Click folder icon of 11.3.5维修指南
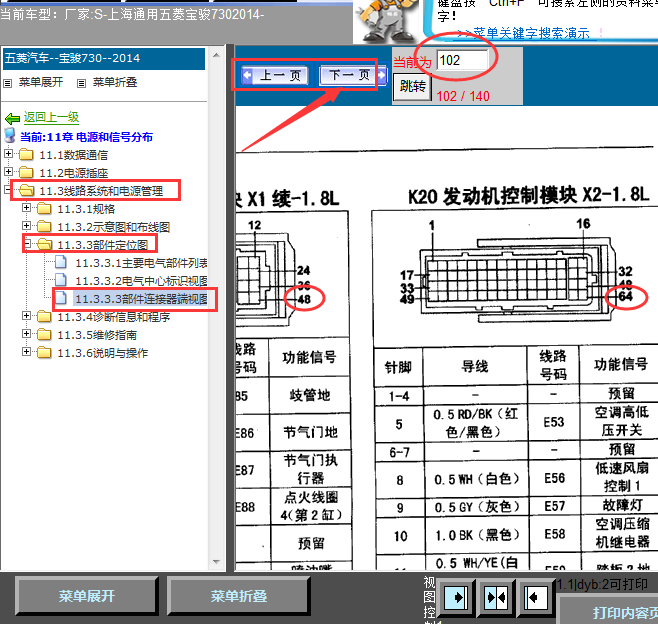The width and height of the screenshot is (658, 626). 44,334
